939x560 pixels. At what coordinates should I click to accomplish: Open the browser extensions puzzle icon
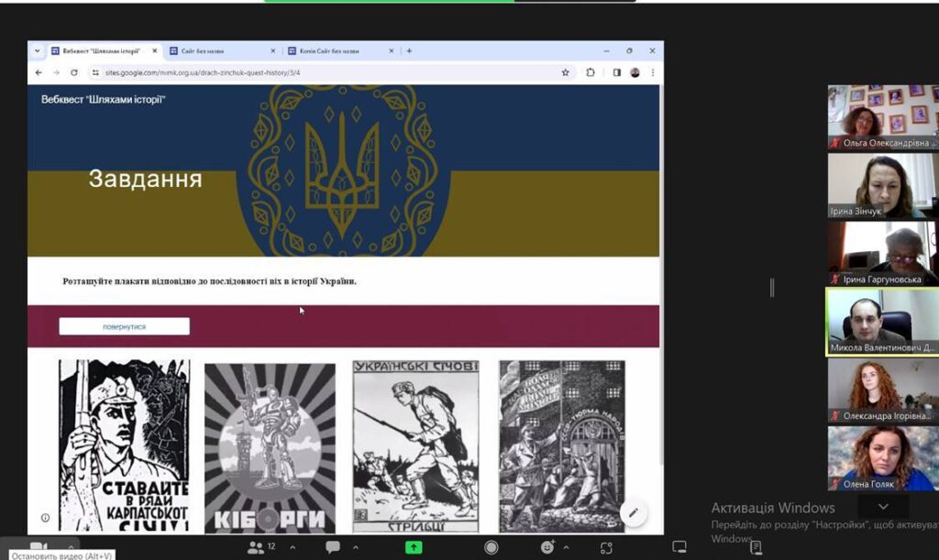coord(591,72)
